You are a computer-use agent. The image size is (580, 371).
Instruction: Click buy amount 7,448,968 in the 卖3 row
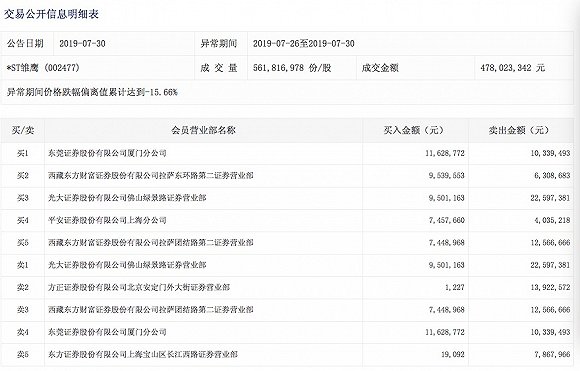click(x=446, y=310)
